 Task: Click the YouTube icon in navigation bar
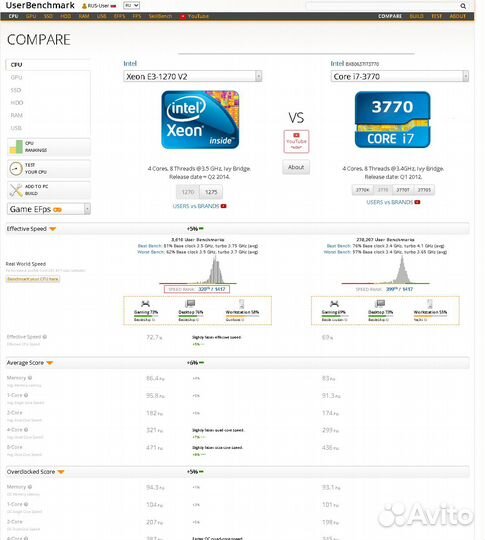click(183, 16)
